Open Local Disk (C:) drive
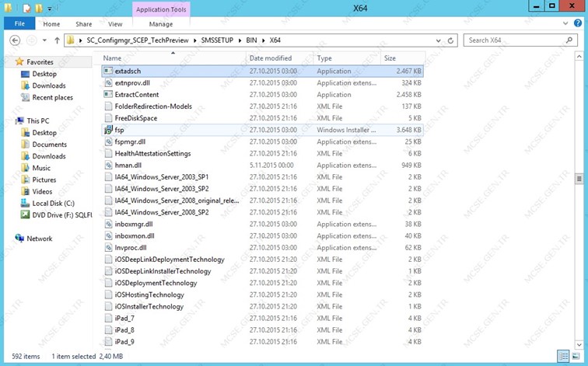The height and width of the screenshot is (366, 588). pyautogui.click(x=53, y=203)
